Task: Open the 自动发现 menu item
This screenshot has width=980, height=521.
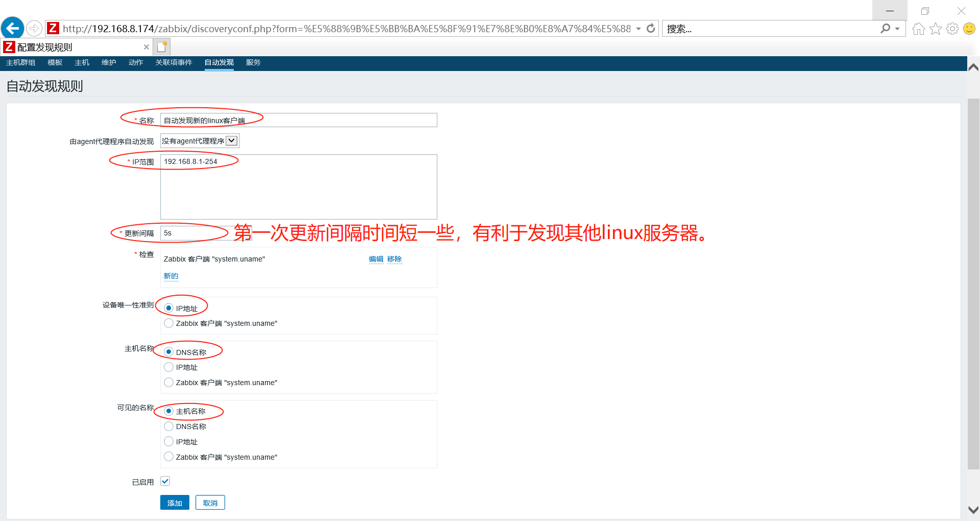Action: click(219, 62)
